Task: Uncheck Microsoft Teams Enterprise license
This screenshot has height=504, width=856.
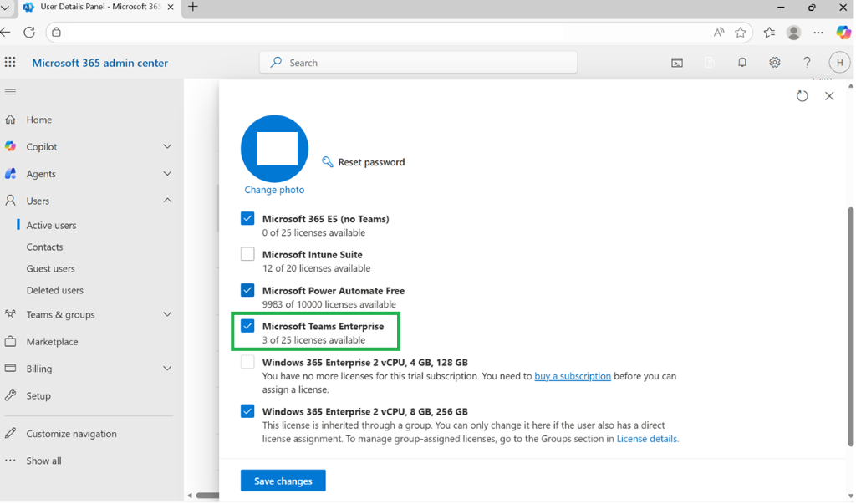Action: [247, 326]
